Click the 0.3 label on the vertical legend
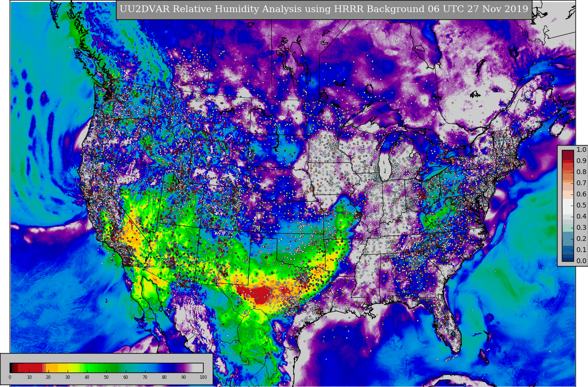The height and width of the screenshot is (387, 588). tap(581, 228)
